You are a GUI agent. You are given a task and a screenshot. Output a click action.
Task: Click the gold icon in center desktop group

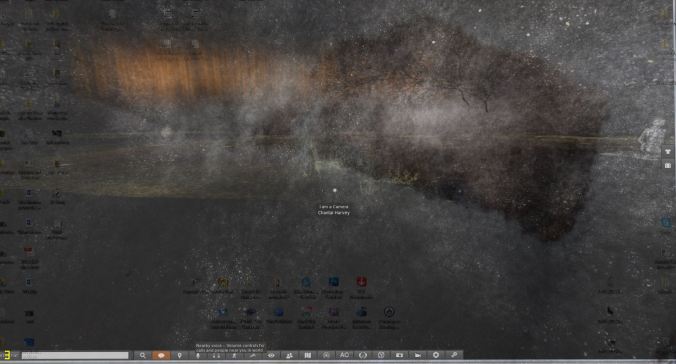pyautogui.click(x=223, y=283)
